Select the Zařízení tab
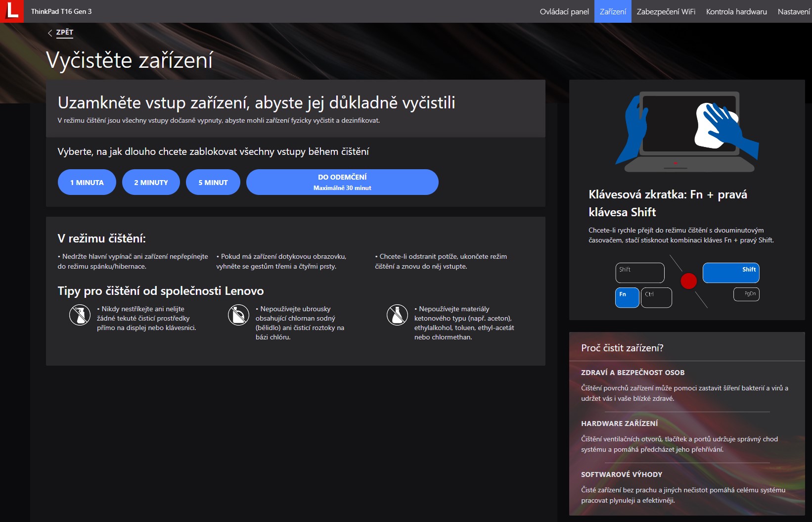Image resolution: width=812 pixels, height=522 pixels. pyautogui.click(x=613, y=11)
